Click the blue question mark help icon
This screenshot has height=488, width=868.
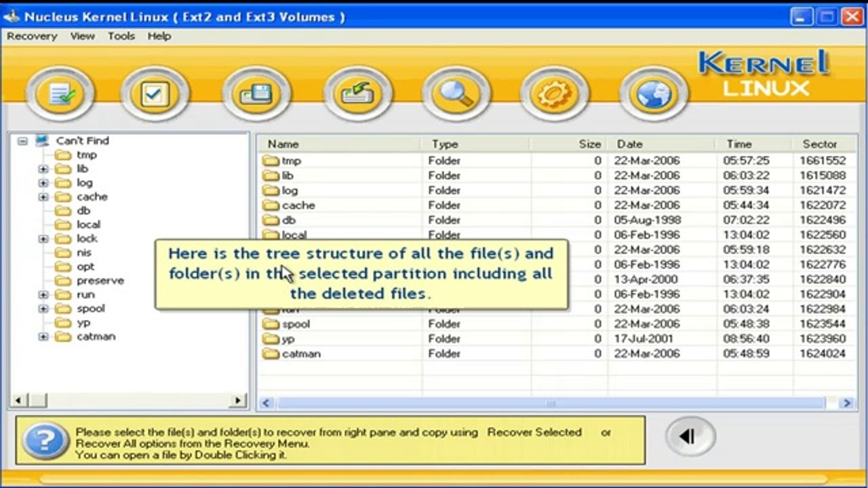(x=45, y=441)
